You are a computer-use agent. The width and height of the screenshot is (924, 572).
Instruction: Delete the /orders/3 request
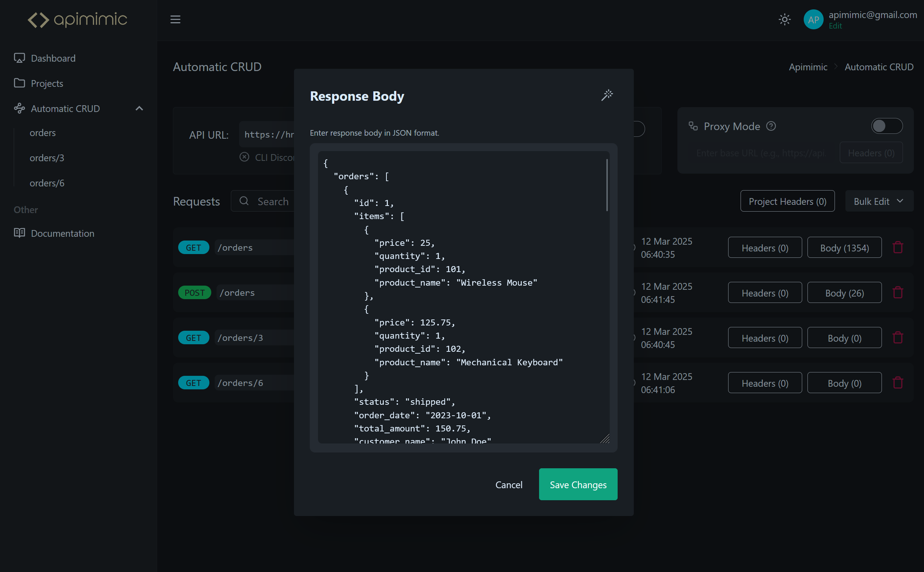click(x=898, y=338)
